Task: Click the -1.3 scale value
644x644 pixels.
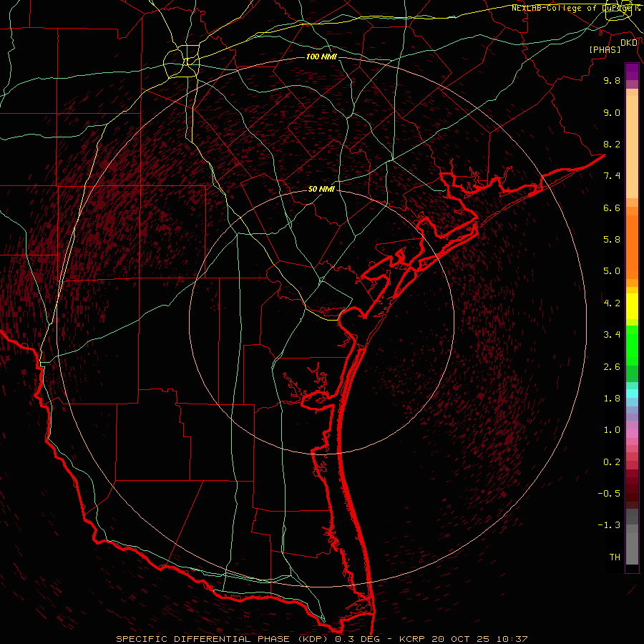Action: point(609,525)
